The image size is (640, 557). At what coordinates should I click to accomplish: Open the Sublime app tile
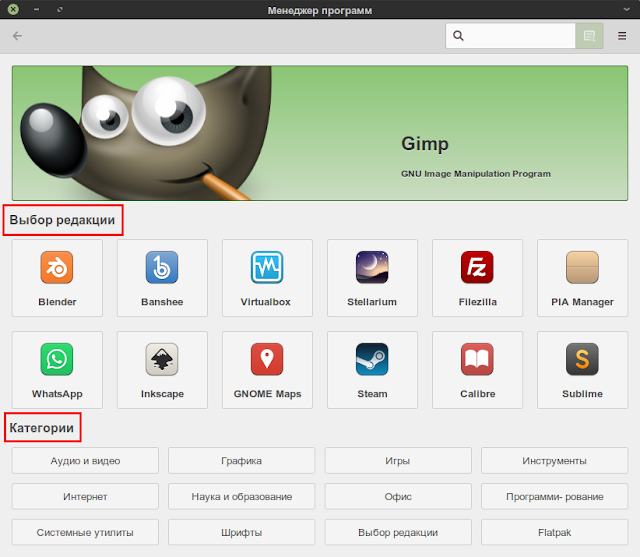[582, 370]
